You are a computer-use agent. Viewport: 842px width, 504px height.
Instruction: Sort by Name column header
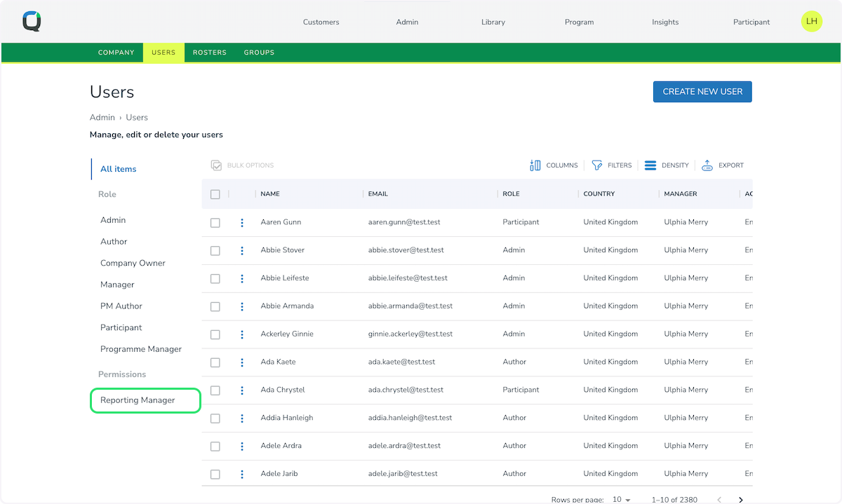pos(270,194)
